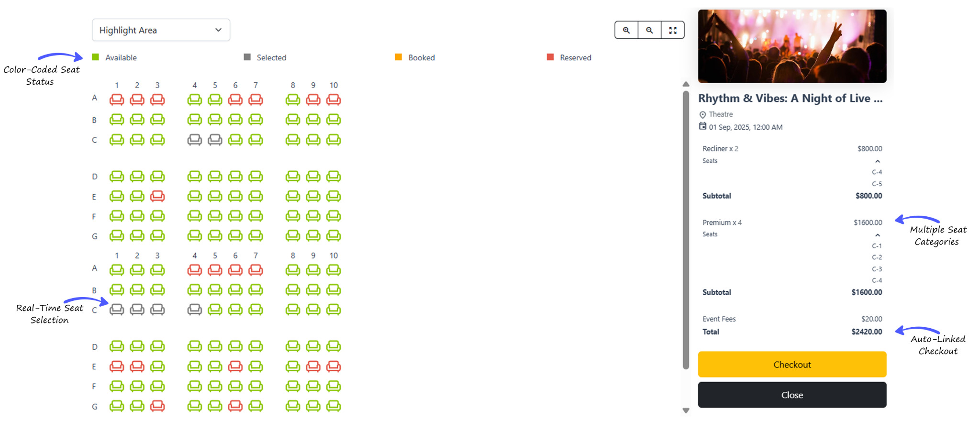
Task: Click the red Reserved legend swatch
Action: click(x=550, y=57)
